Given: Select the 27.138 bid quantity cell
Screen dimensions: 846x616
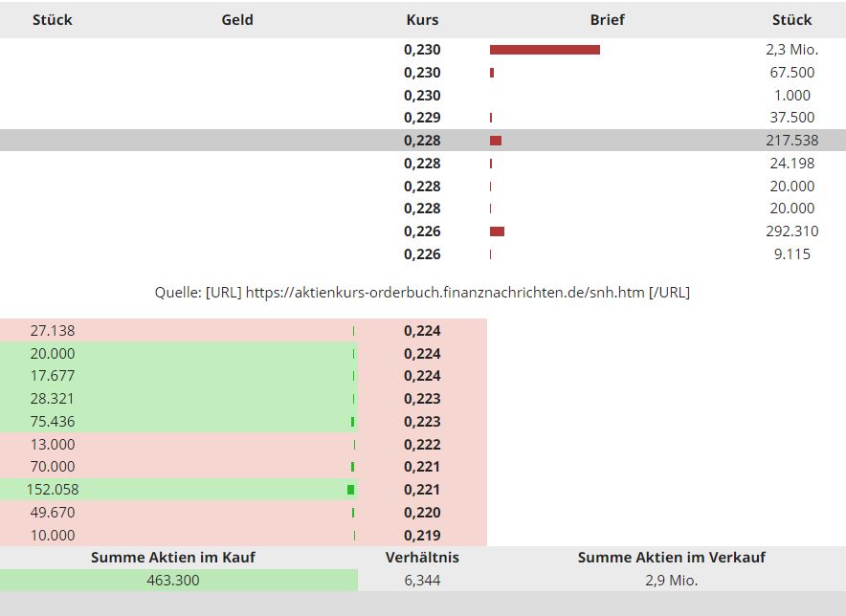Looking at the screenshot, I should coord(53,331).
